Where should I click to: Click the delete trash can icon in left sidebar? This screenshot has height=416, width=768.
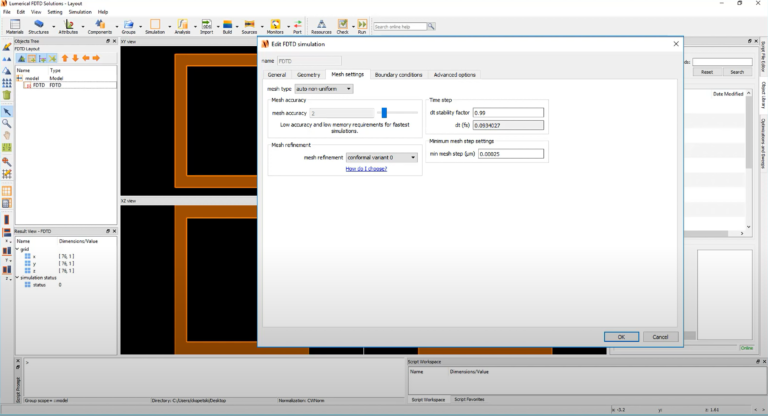[x=7, y=95]
